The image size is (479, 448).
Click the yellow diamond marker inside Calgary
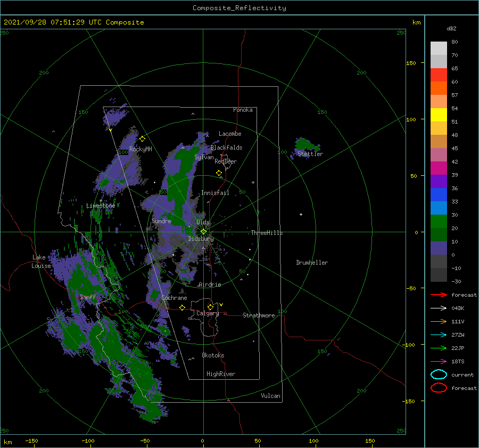[210, 307]
